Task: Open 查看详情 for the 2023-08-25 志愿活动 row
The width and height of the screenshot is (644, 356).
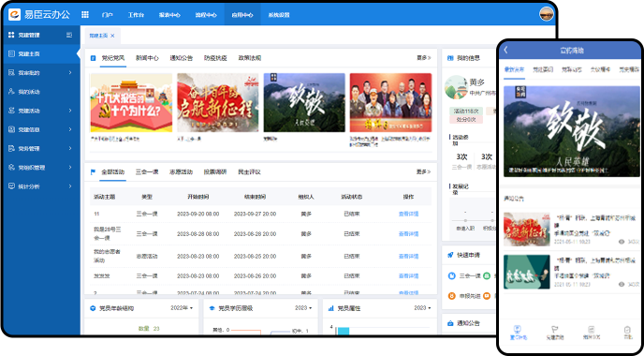Action: point(409,256)
